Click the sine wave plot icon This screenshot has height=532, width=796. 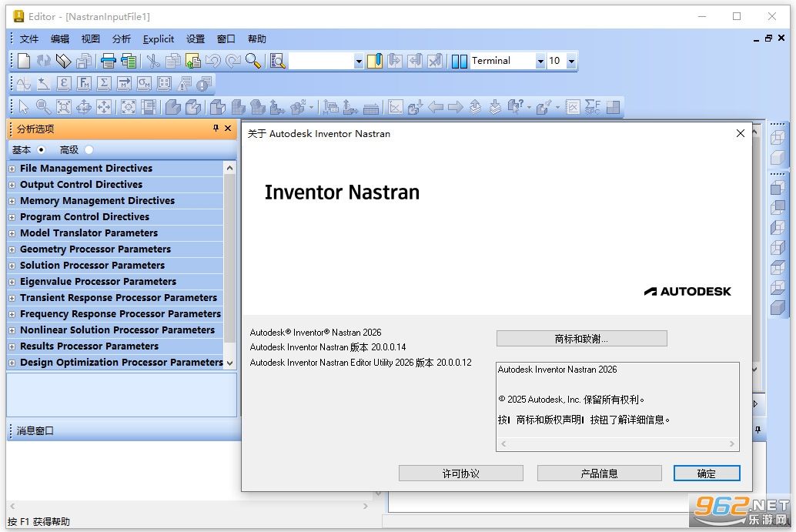point(23,84)
